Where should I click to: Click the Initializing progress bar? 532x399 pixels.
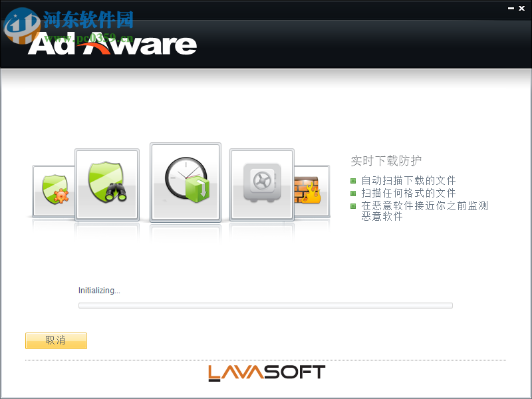coord(266,305)
